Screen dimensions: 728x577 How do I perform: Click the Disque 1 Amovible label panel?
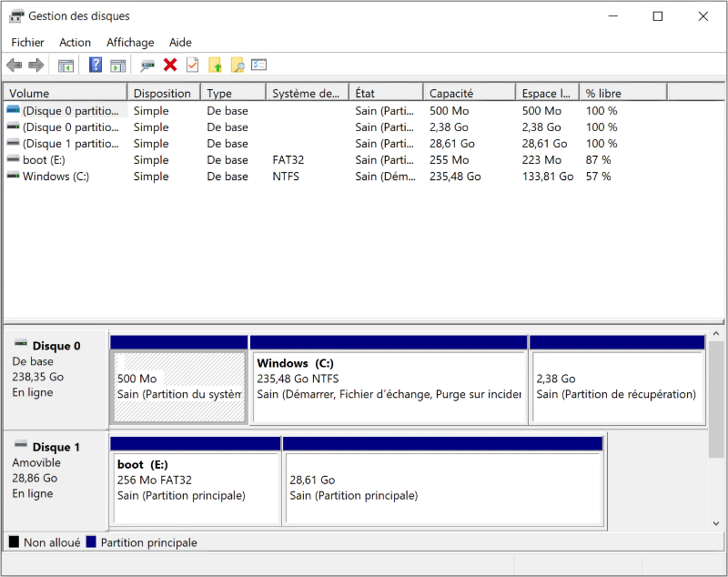point(56,481)
